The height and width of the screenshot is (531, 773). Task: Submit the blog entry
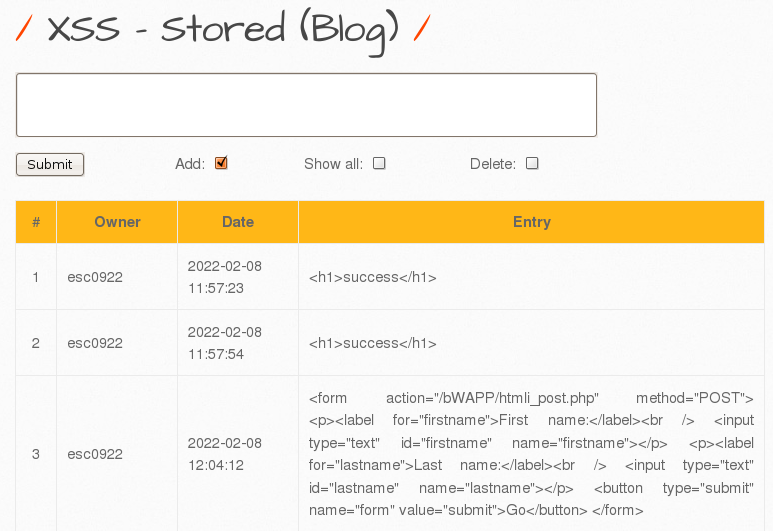point(50,164)
